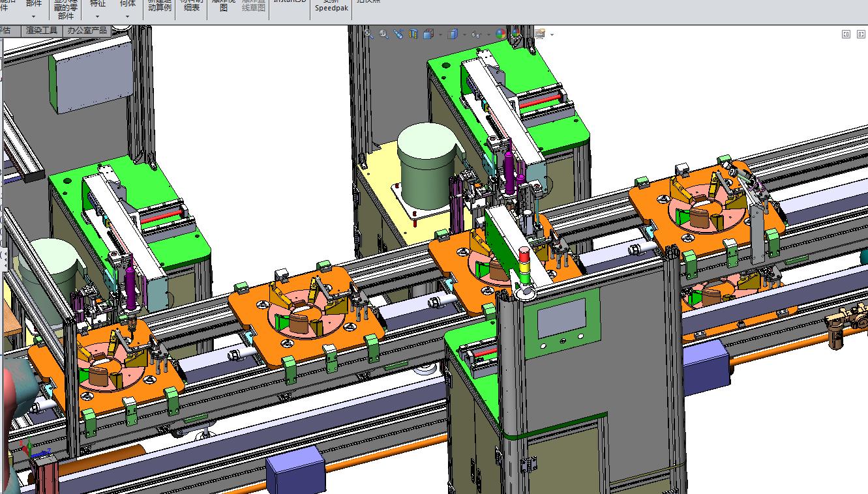Click the Hide/Show Items glasses icon
This screenshot has width=868, height=494.
pos(477,35)
